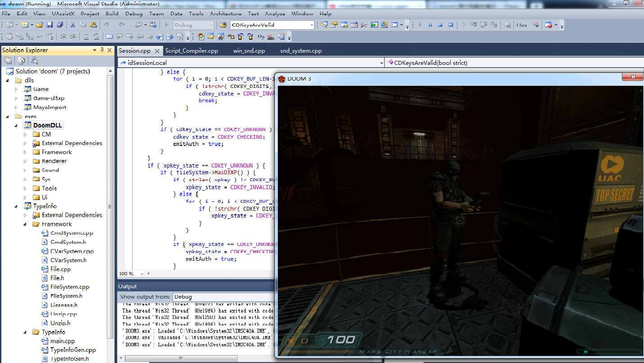Save the current file via floppy icon
The image size is (644, 363).
(x=50, y=25)
